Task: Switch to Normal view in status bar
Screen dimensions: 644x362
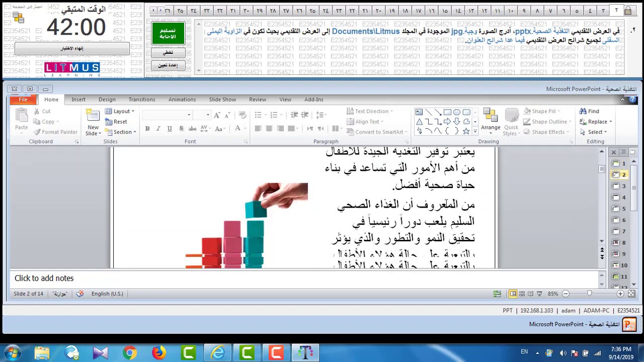Action: click(513, 294)
